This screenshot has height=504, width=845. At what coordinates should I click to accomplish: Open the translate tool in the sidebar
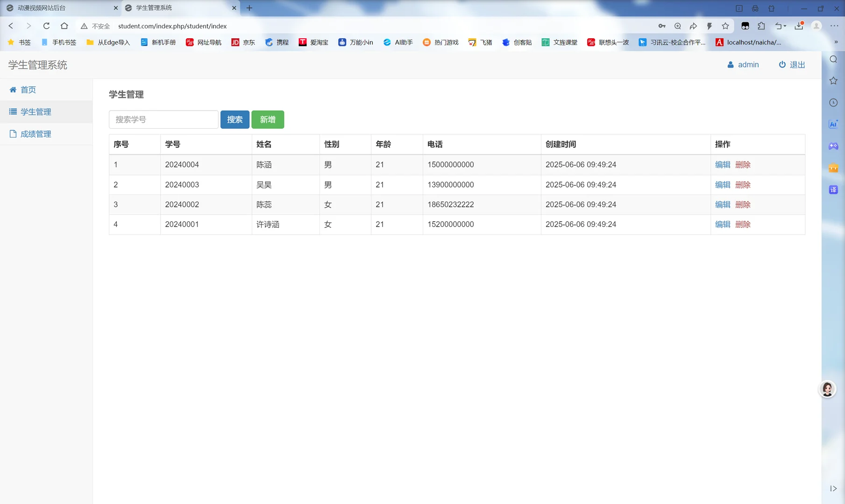pyautogui.click(x=833, y=189)
